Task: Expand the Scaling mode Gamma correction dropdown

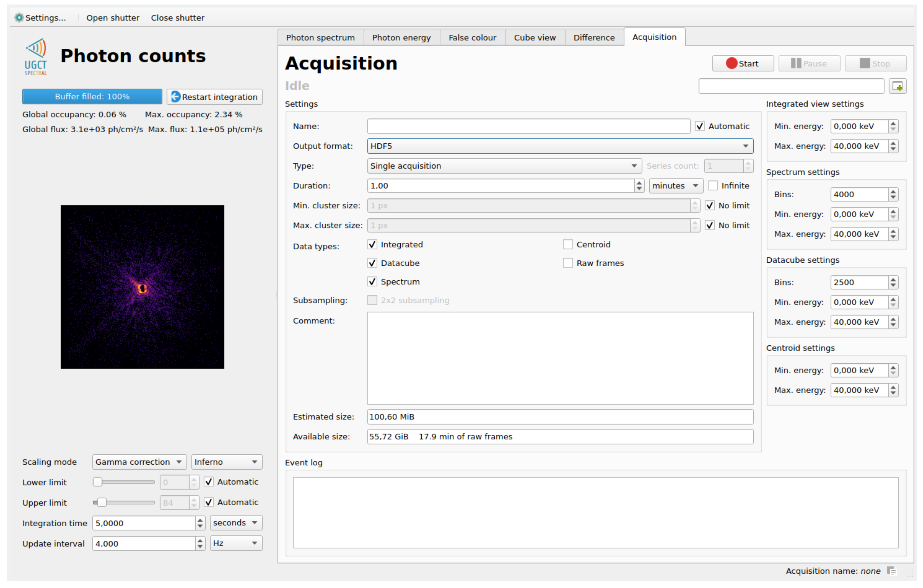Action: [x=139, y=462]
